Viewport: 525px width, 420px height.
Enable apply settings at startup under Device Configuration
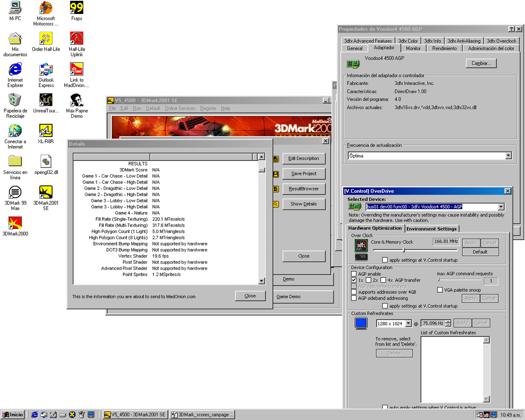pos(385,306)
